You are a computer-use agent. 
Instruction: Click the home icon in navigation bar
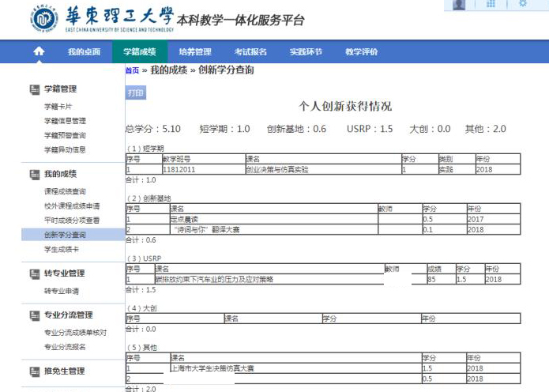39,51
